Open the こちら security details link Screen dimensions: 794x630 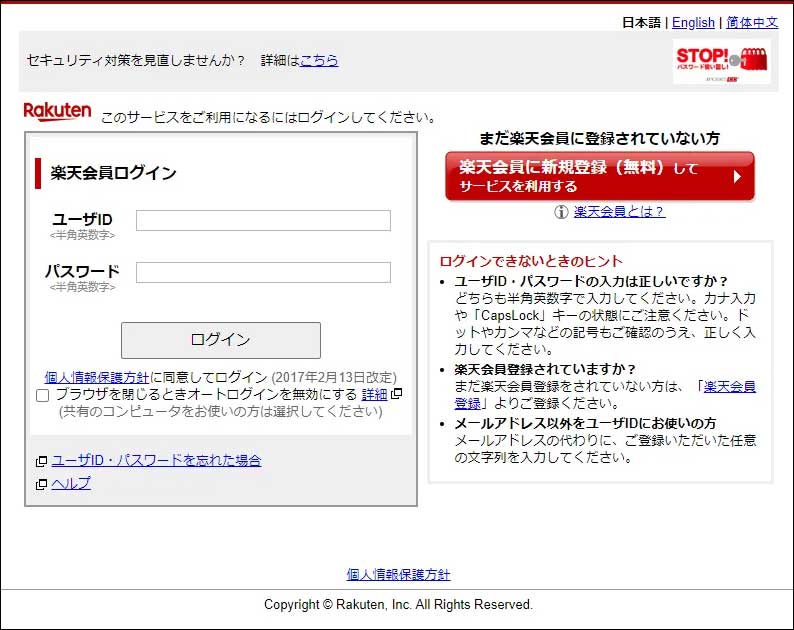click(319, 60)
